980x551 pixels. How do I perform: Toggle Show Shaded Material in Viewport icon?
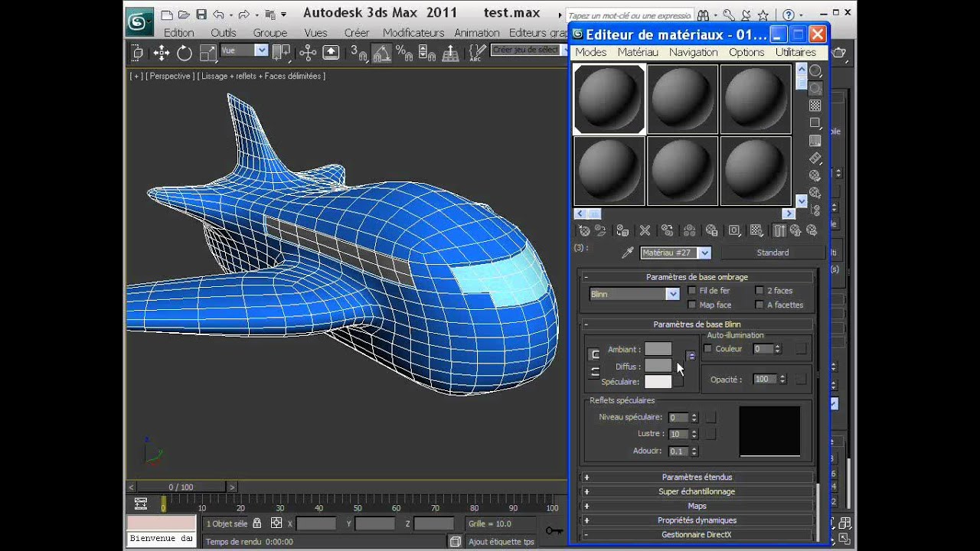[x=756, y=230]
